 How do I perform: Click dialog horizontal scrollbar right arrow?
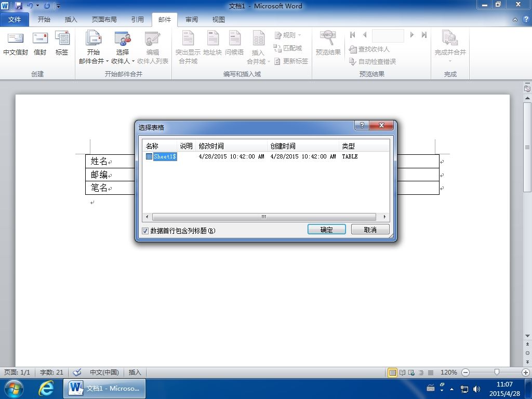point(384,217)
